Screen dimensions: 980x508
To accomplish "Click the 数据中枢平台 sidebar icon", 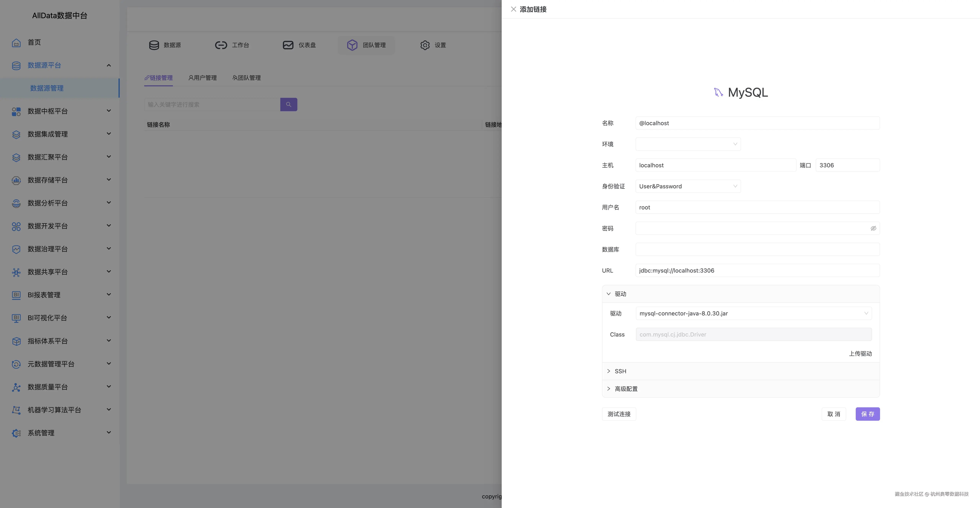I will click(x=16, y=111).
